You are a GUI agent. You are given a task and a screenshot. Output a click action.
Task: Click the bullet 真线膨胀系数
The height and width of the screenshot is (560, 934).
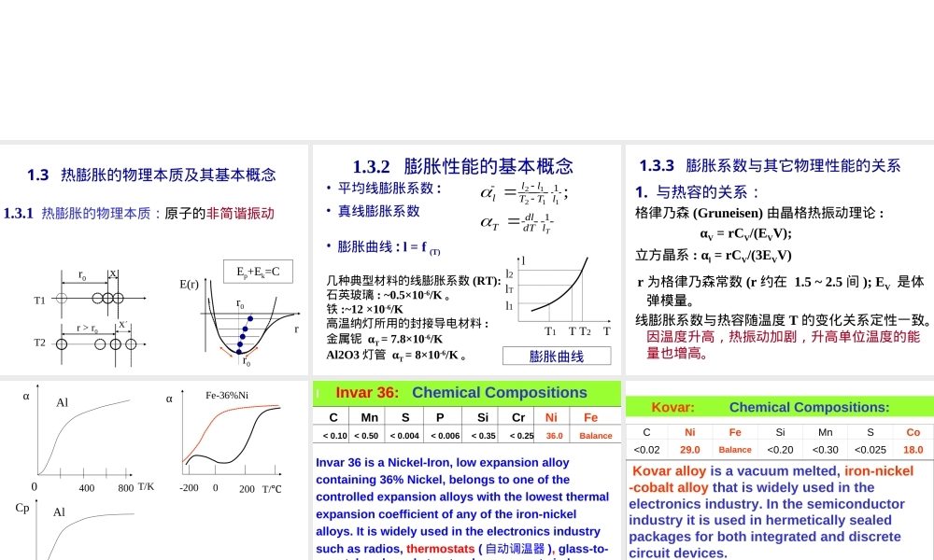[x=378, y=211]
